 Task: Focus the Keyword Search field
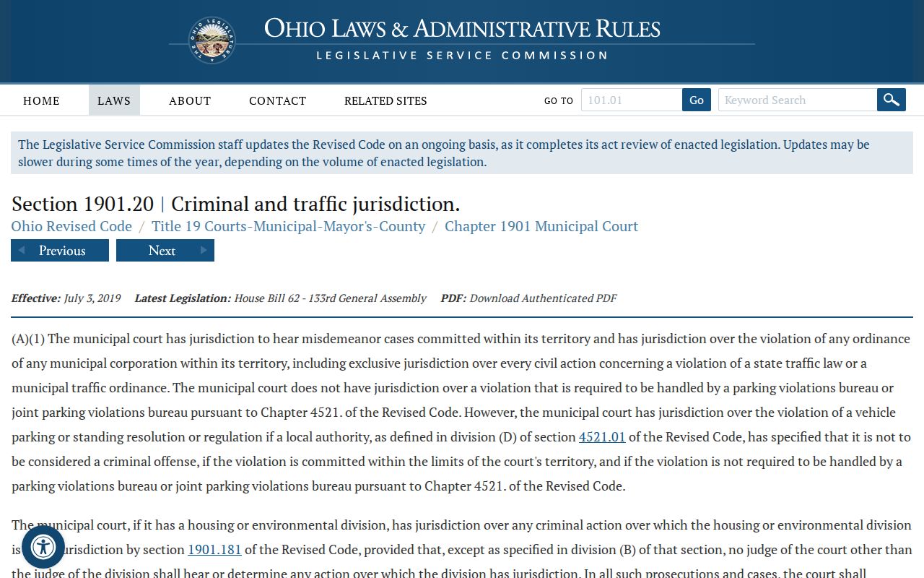click(x=798, y=100)
